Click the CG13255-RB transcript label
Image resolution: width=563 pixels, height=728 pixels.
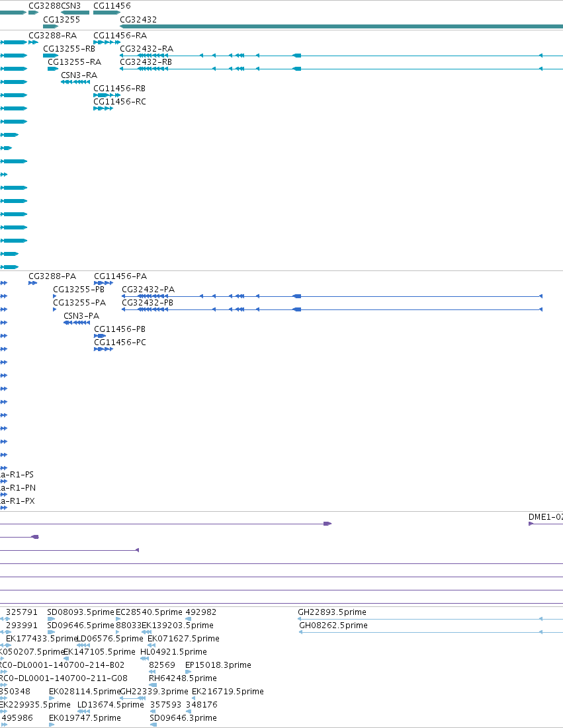pos(69,49)
